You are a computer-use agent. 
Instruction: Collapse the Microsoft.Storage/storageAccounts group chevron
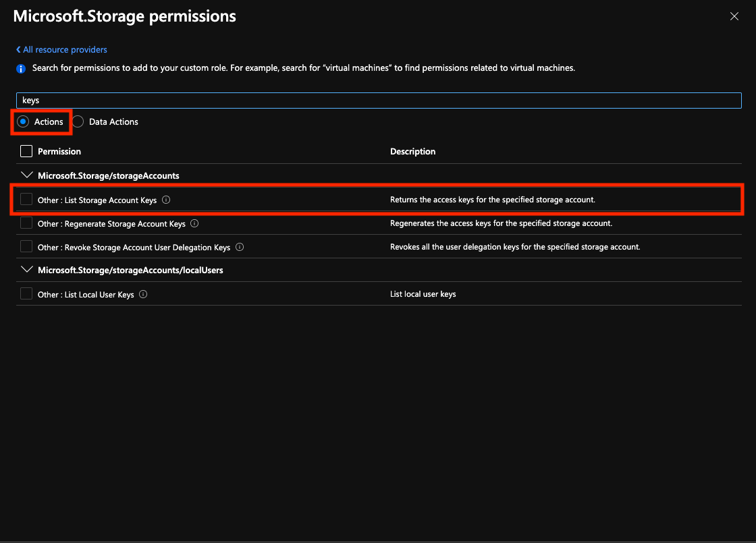[x=27, y=175]
